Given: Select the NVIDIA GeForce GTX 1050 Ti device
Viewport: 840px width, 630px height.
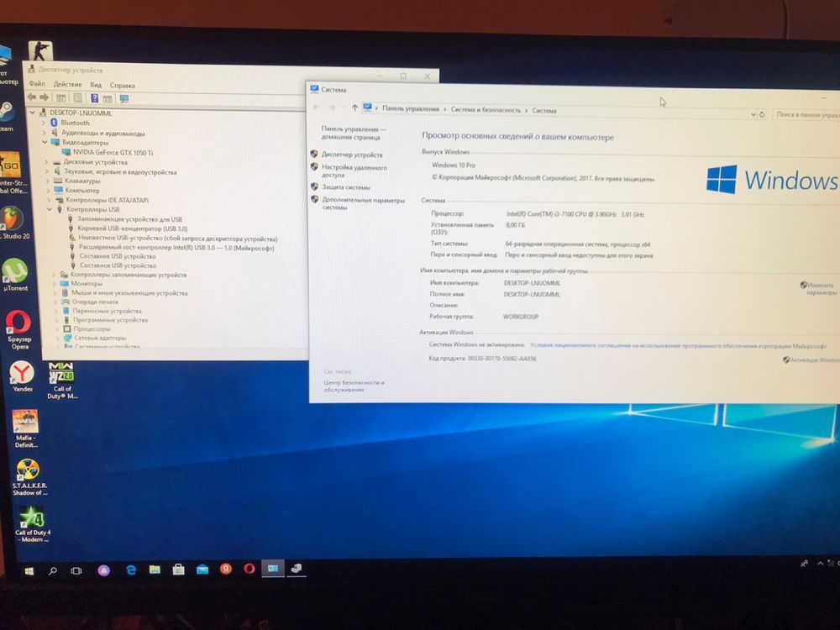Looking at the screenshot, I should pos(113,153).
